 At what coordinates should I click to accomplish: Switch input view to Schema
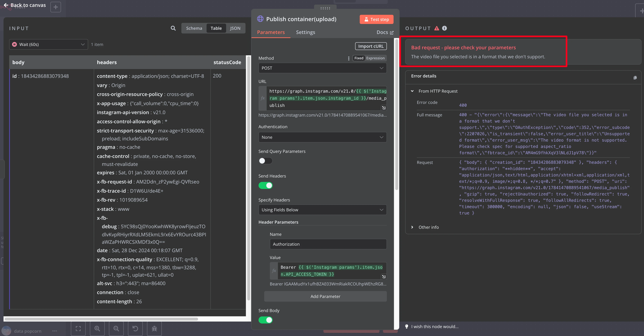coord(194,28)
